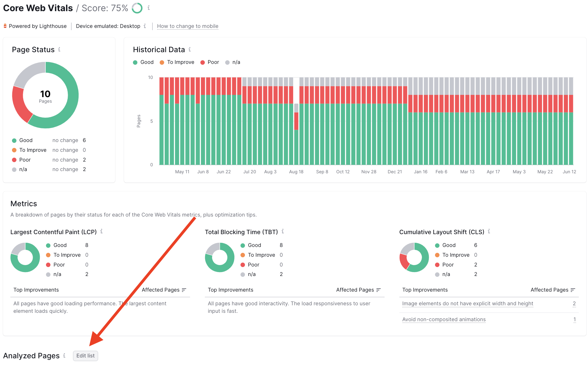
Task: Click the Analyzed Pages info icon
Action: pyautogui.click(x=65, y=356)
